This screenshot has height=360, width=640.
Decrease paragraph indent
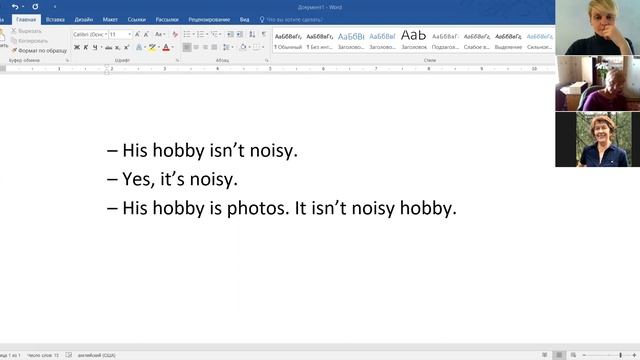tap(230, 34)
